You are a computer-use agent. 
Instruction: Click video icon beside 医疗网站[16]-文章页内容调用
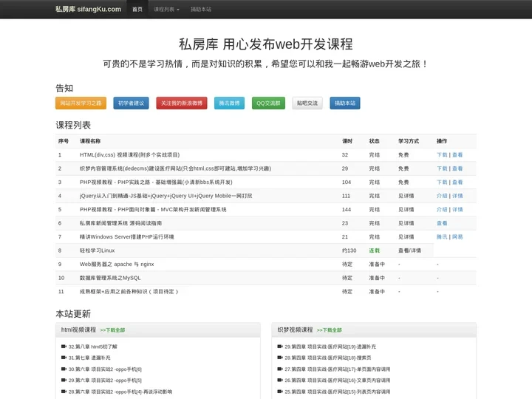280,380
